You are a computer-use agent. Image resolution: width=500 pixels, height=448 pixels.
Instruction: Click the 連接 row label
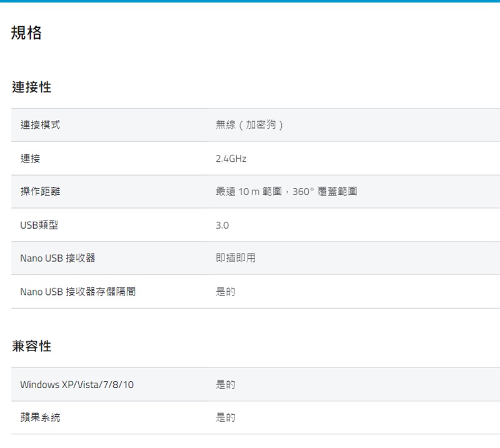point(30,159)
